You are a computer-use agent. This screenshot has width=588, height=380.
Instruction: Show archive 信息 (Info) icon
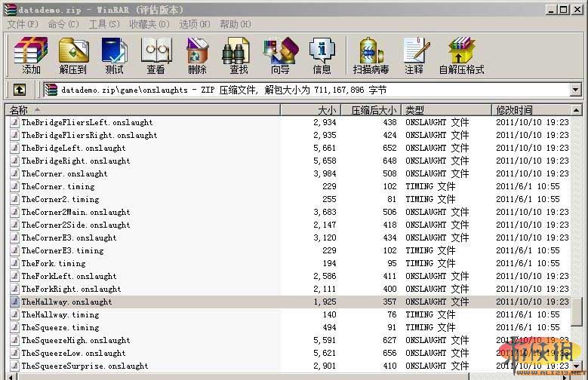coord(322,54)
